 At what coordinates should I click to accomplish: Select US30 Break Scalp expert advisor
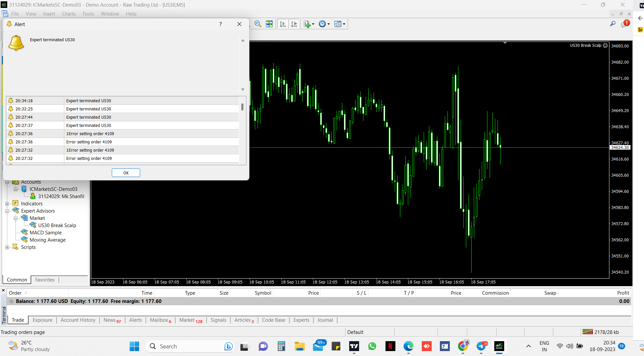tap(57, 225)
